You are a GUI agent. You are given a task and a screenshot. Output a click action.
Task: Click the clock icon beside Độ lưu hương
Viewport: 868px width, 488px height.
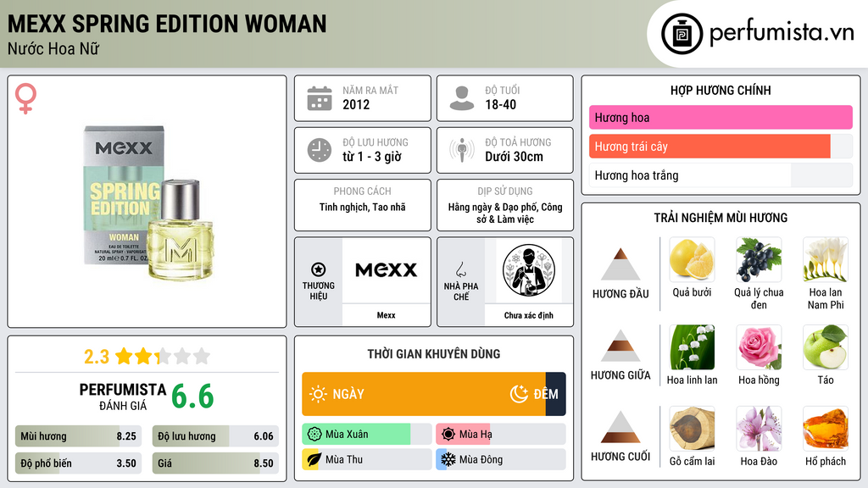click(x=320, y=150)
